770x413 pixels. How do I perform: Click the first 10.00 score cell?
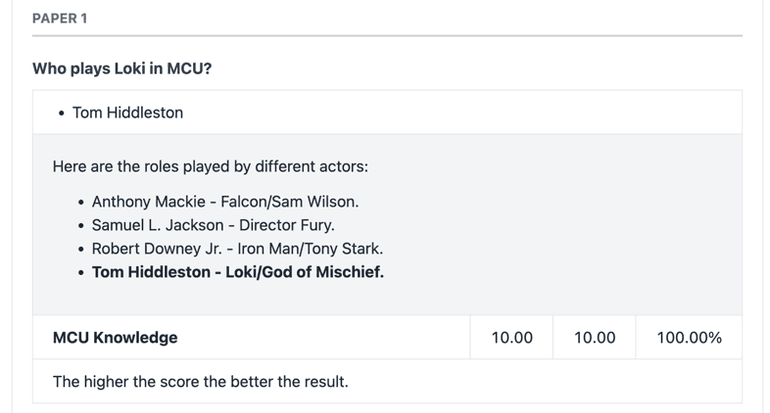512,337
